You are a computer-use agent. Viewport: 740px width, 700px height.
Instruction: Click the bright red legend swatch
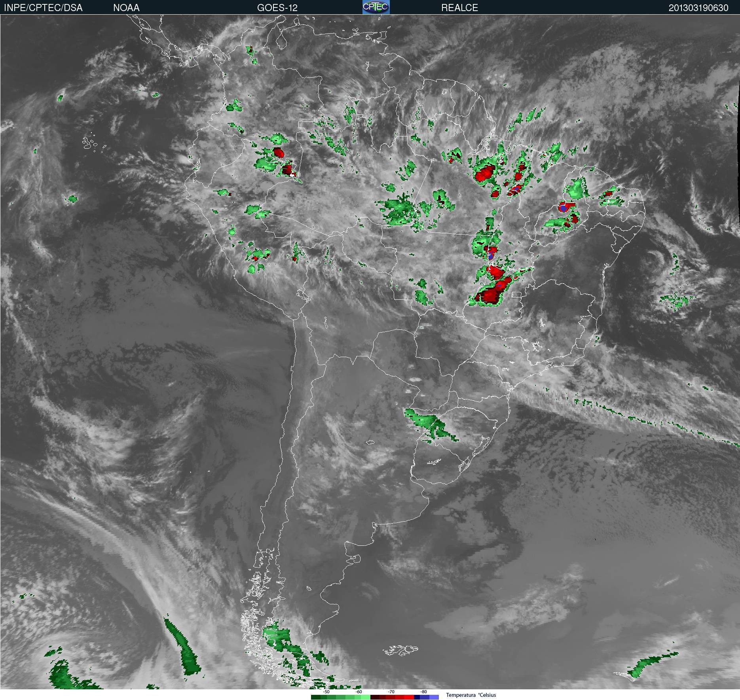click(409, 697)
